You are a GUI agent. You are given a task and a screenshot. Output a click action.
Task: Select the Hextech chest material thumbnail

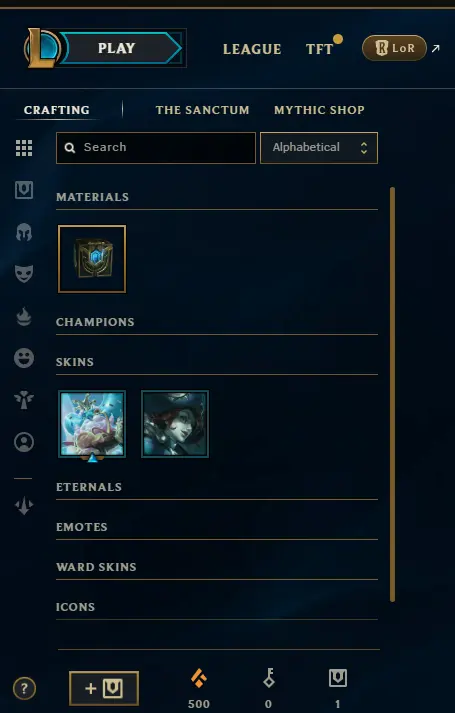tap(92, 259)
